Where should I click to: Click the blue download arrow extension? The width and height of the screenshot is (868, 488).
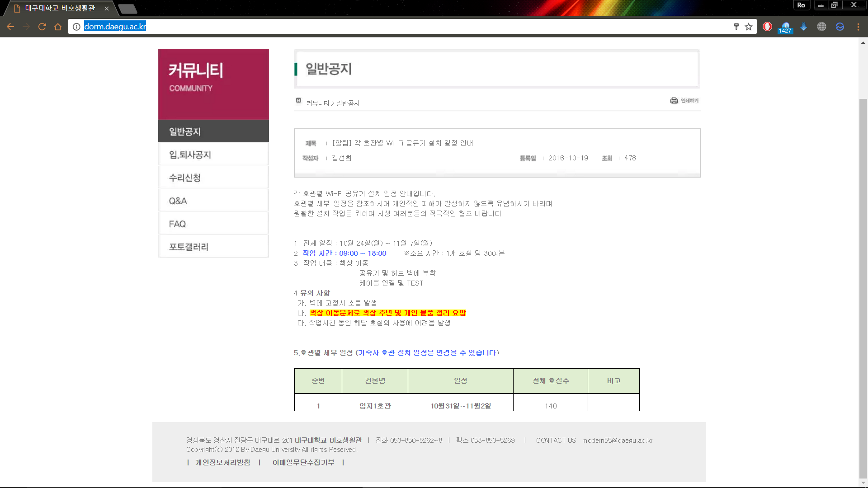point(803,27)
